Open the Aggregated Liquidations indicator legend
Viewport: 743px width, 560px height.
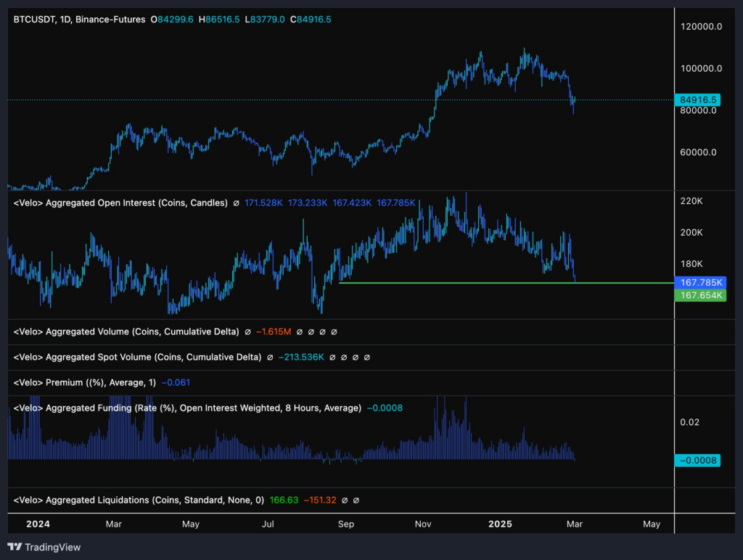pyautogui.click(x=139, y=500)
